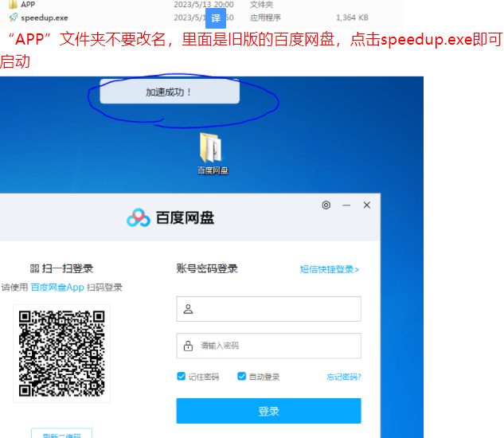Select the APP folder in file list
The width and height of the screenshot is (504, 438).
coord(27,5)
